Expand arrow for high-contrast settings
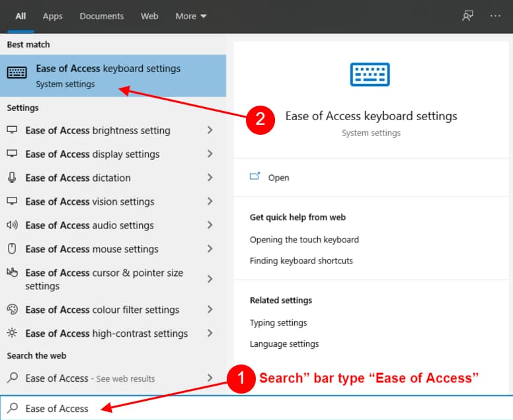Viewport: 513px width, 420px height. click(x=210, y=333)
